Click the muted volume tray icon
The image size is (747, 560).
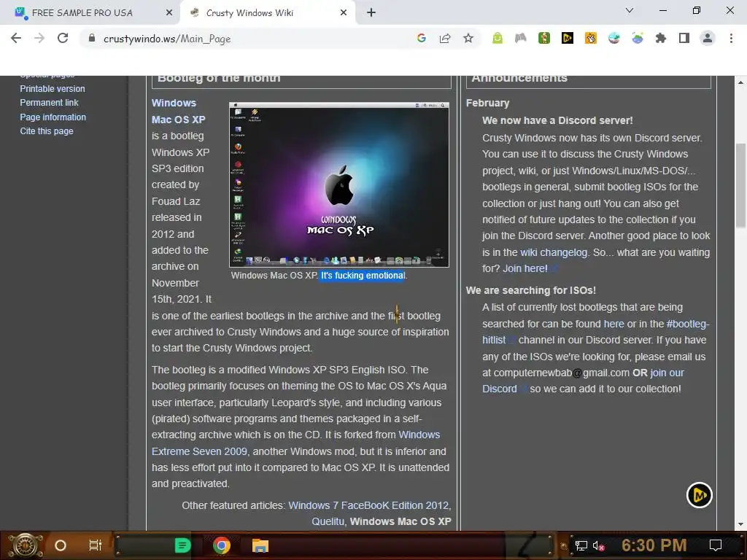[x=599, y=545]
